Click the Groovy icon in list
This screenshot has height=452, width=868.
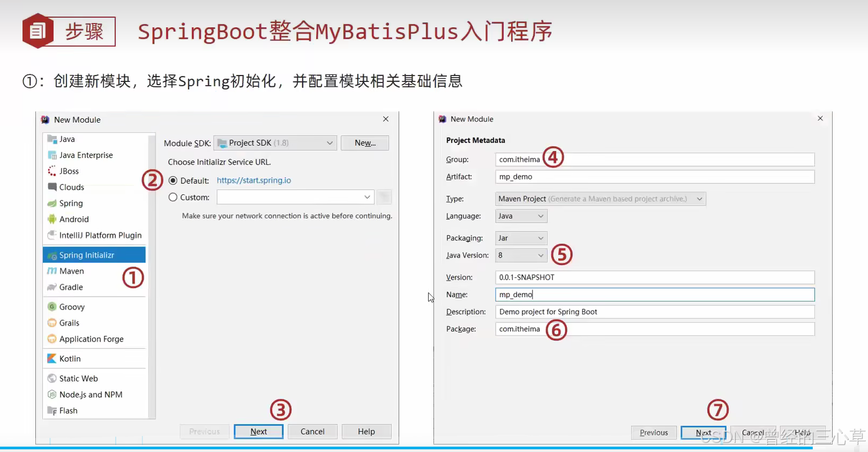click(52, 307)
